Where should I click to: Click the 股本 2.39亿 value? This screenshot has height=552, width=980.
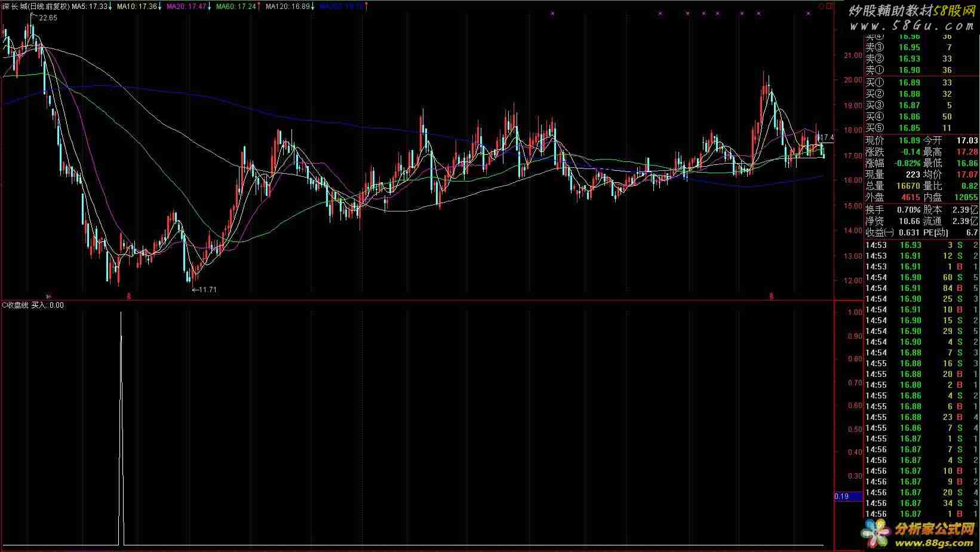point(965,210)
